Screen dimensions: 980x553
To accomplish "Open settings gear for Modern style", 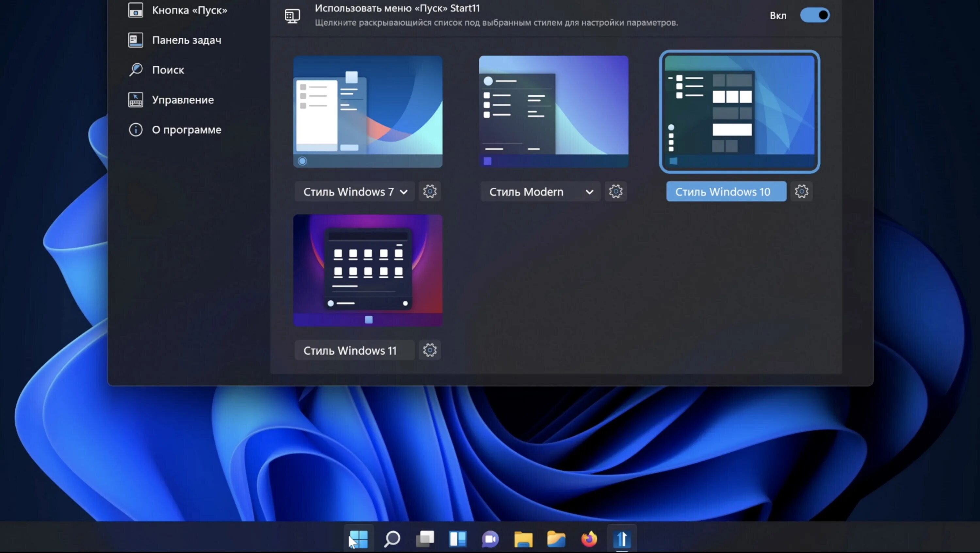I will click(615, 192).
